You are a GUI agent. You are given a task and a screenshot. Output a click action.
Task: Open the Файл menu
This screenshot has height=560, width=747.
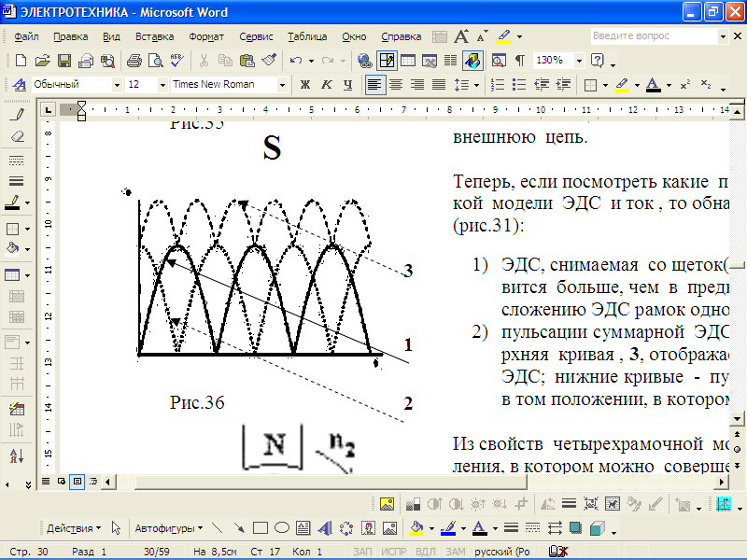[x=26, y=36]
